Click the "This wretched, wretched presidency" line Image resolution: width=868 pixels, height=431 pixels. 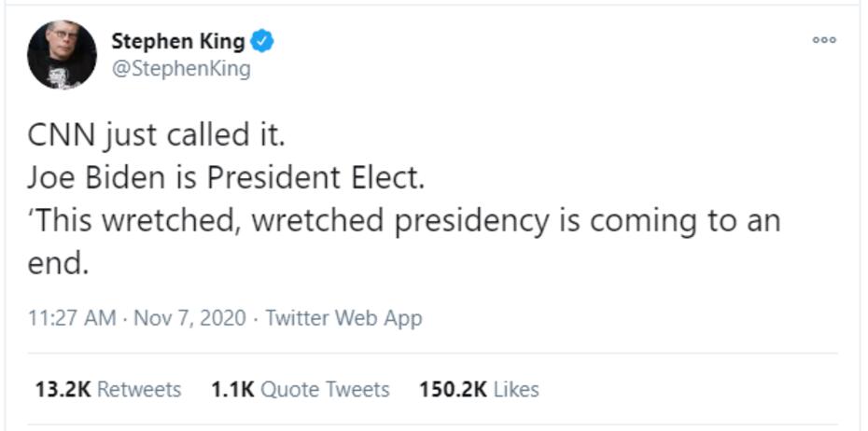coord(401,221)
